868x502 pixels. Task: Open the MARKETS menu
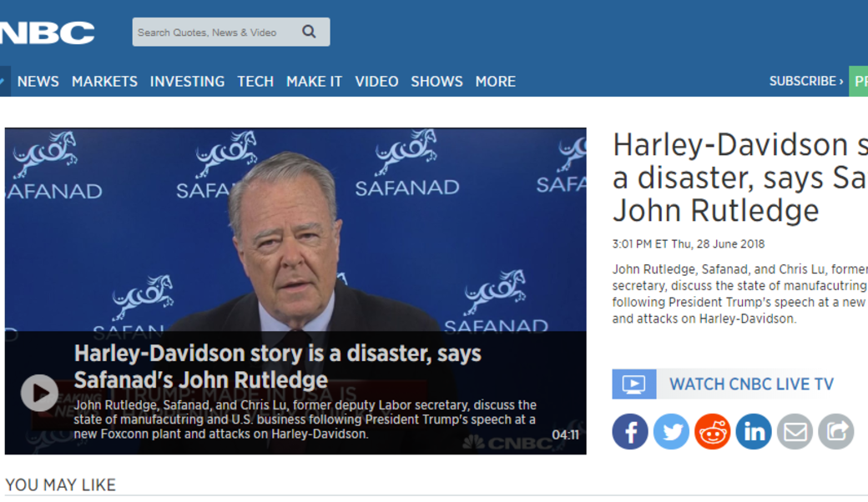pyautogui.click(x=104, y=82)
